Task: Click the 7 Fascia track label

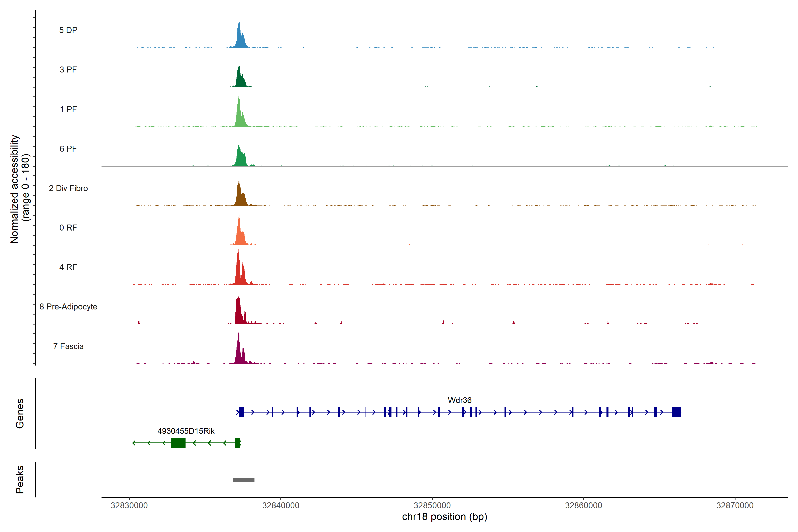Action: [x=68, y=346]
